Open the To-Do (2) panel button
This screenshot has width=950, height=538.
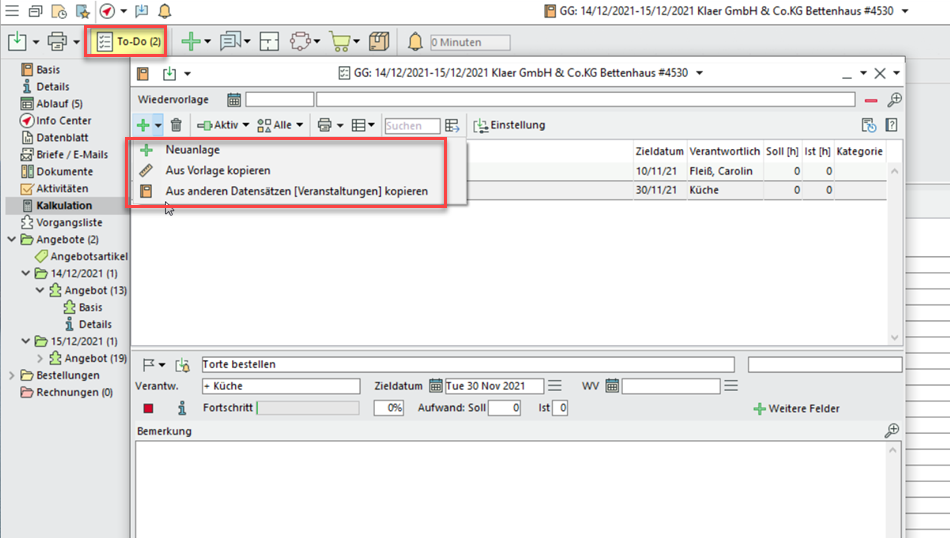(x=128, y=42)
